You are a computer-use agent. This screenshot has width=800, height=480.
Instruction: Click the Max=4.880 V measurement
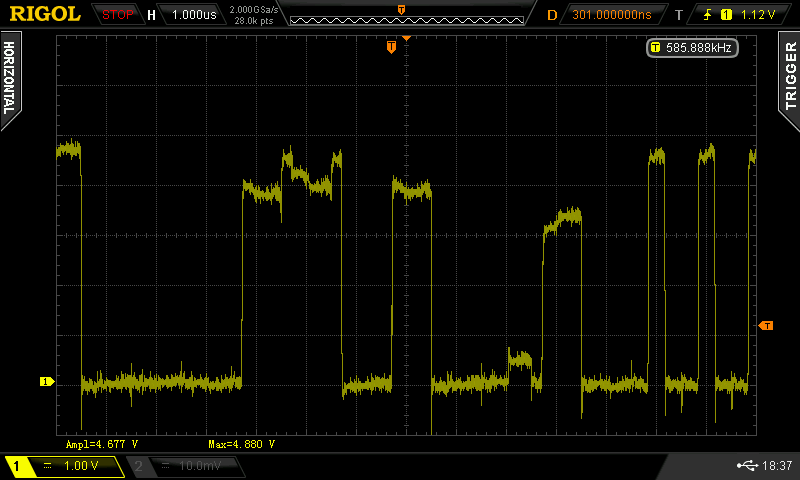click(x=241, y=443)
